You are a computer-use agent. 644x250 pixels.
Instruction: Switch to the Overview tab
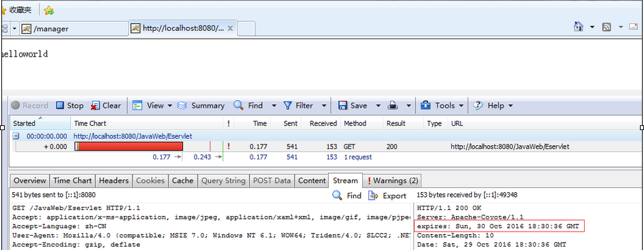29,181
